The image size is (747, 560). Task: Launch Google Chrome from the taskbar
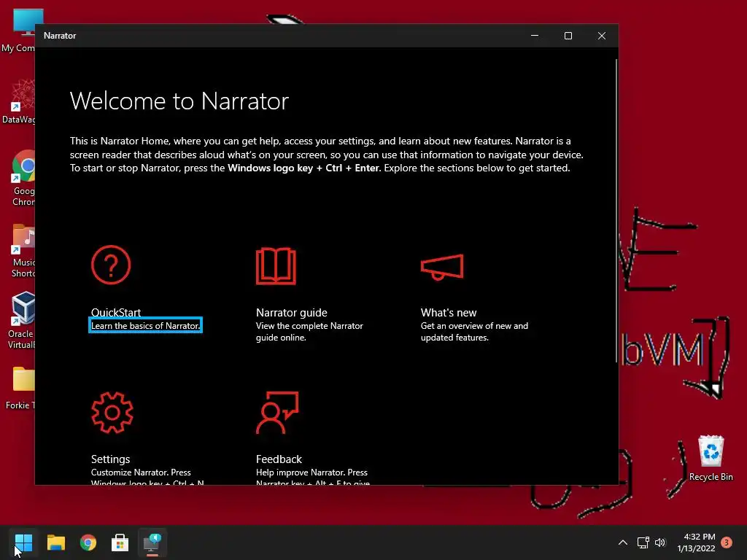click(x=88, y=542)
